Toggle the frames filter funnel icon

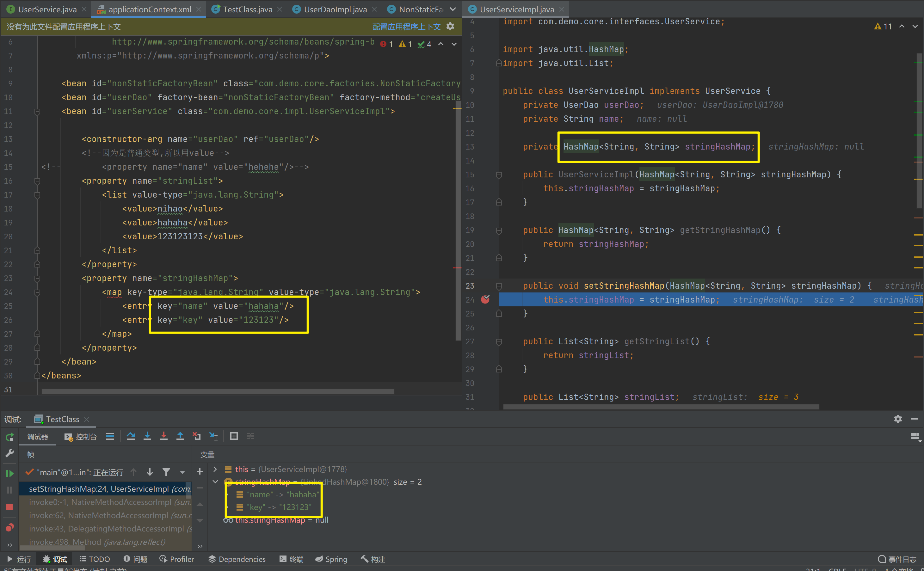pyautogui.click(x=166, y=472)
